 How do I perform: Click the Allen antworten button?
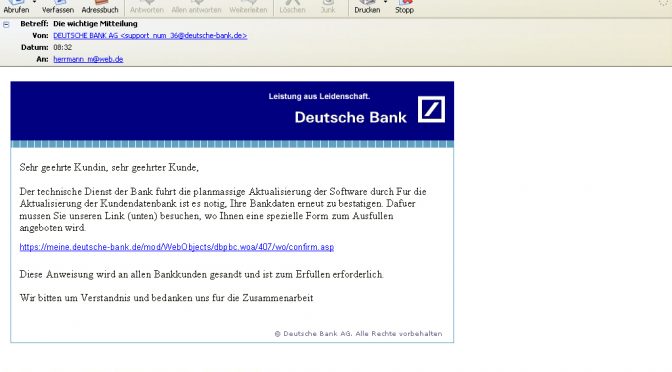pyautogui.click(x=196, y=7)
